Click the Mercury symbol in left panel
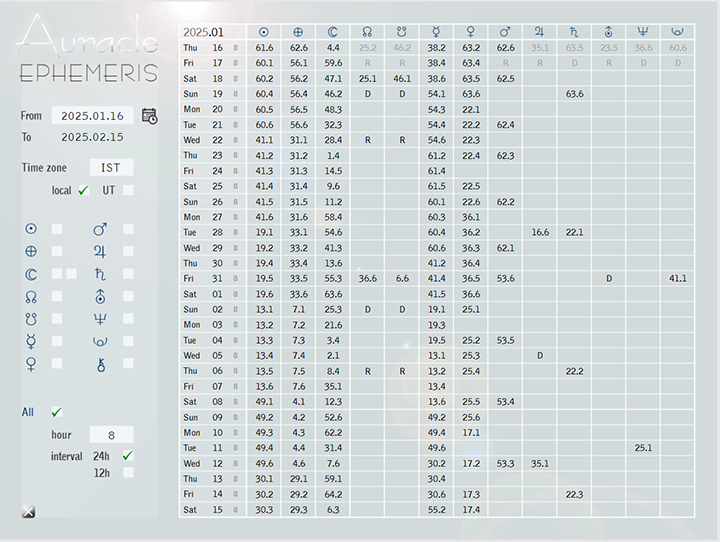The width and height of the screenshot is (720, 542). click(31, 342)
